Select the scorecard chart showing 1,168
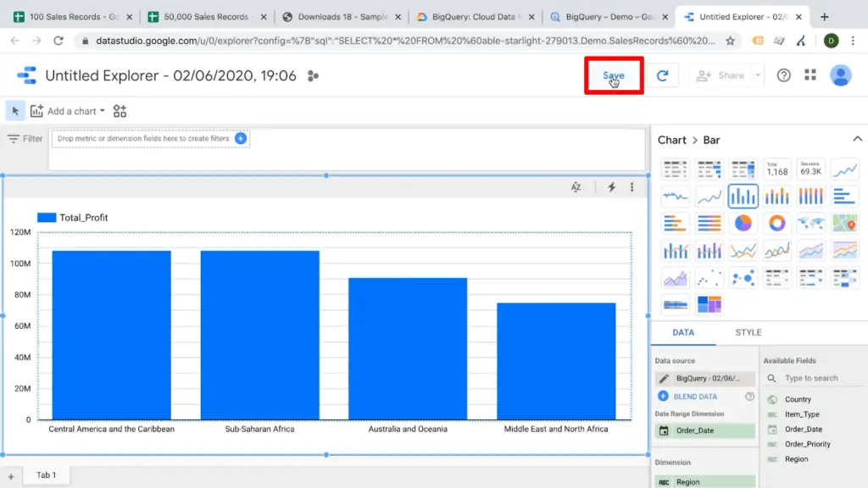 (777, 169)
